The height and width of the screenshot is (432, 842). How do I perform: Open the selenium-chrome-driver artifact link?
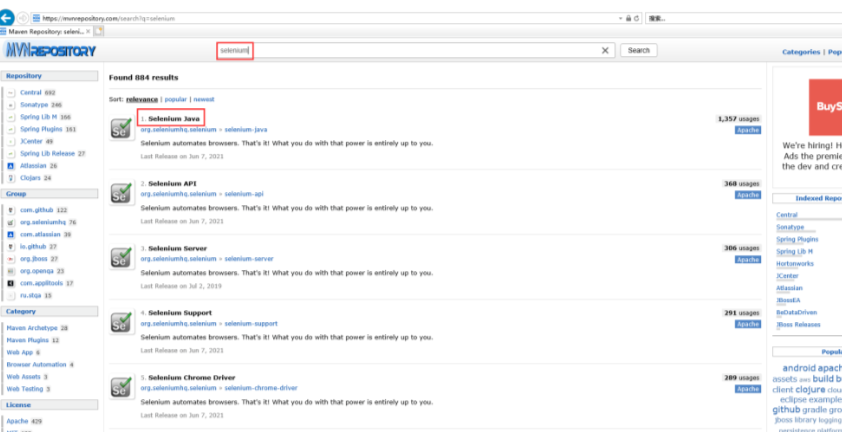pos(260,388)
